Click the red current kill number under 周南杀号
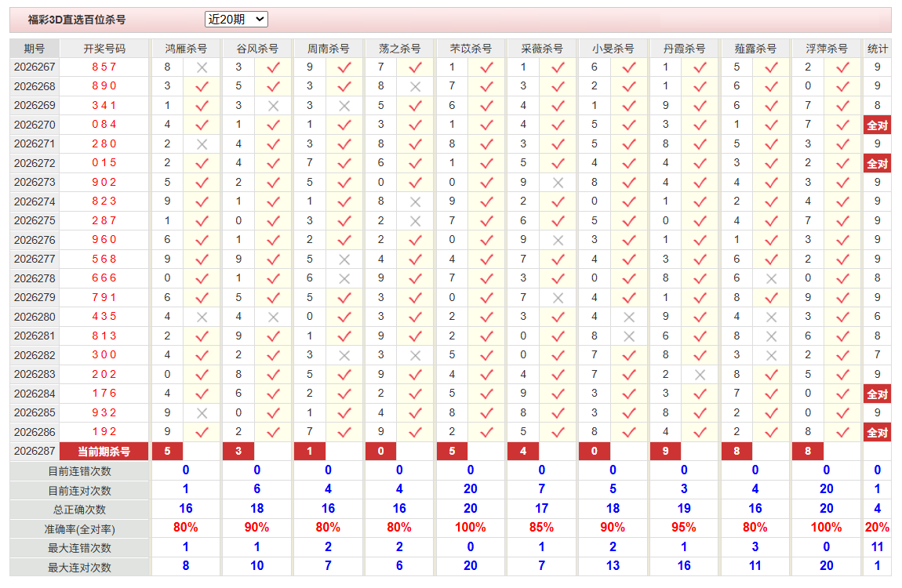This screenshot has width=902, height=588. pos(310,452)
